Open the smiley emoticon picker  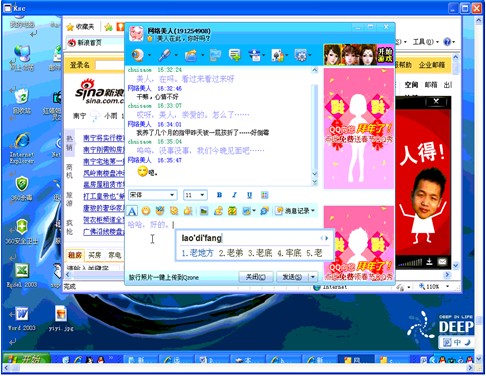tap(146, 211)
